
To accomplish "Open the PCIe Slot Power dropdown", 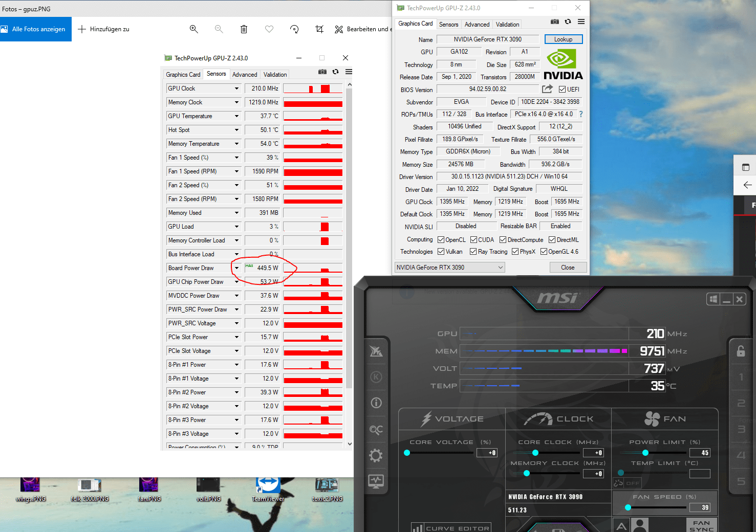I will click(236, 337).
